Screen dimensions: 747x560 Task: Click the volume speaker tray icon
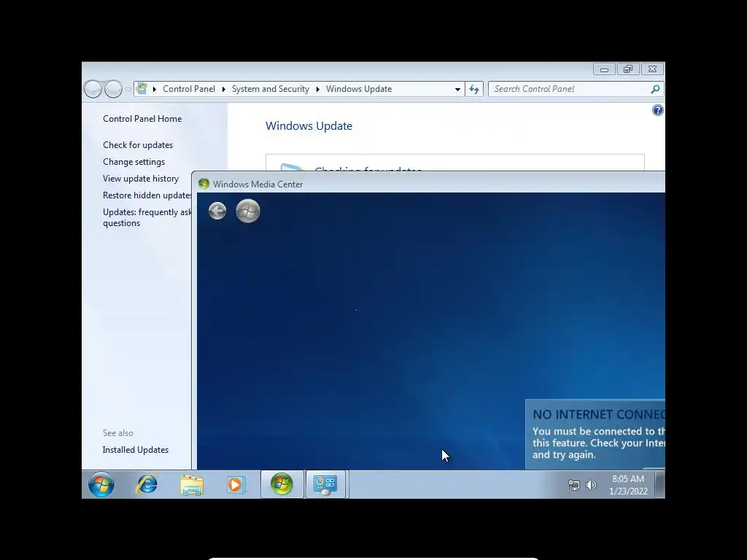click(591, 485)
